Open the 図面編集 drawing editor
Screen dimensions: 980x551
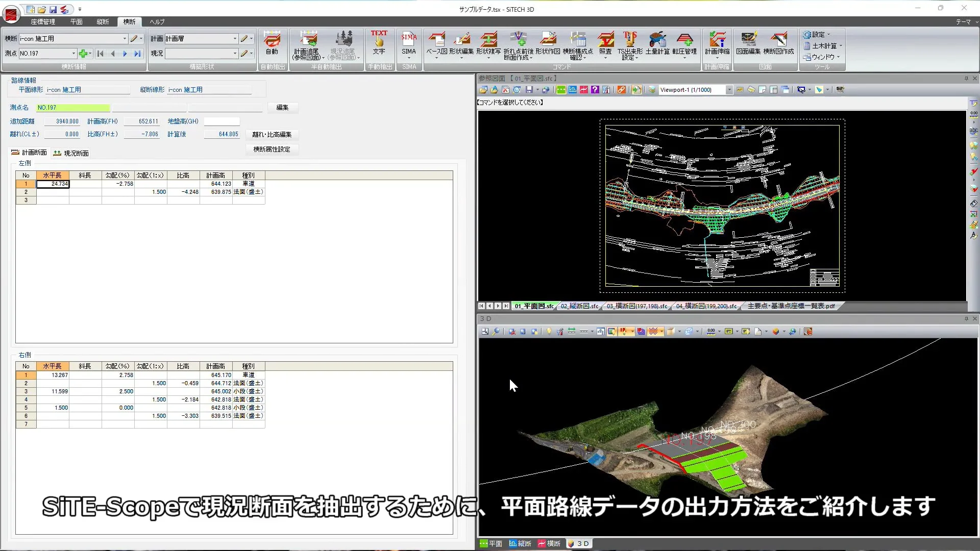(x=748, y=43)
